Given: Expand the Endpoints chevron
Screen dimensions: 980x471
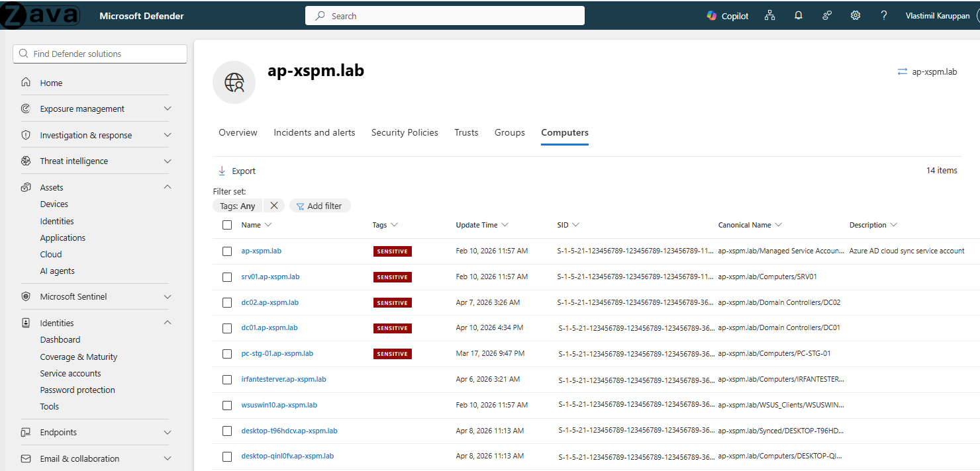Looking at the screenshot, I should pyautogui.click(x=168, y=432).
